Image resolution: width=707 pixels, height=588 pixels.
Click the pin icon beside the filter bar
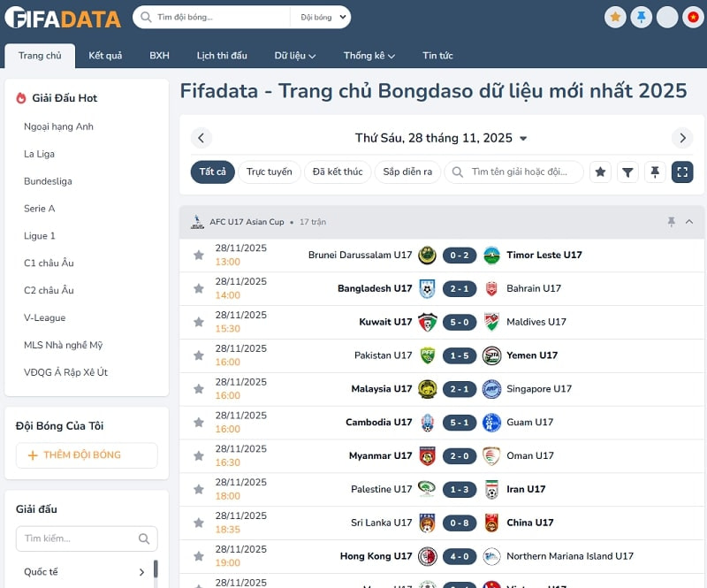[655, 172]
